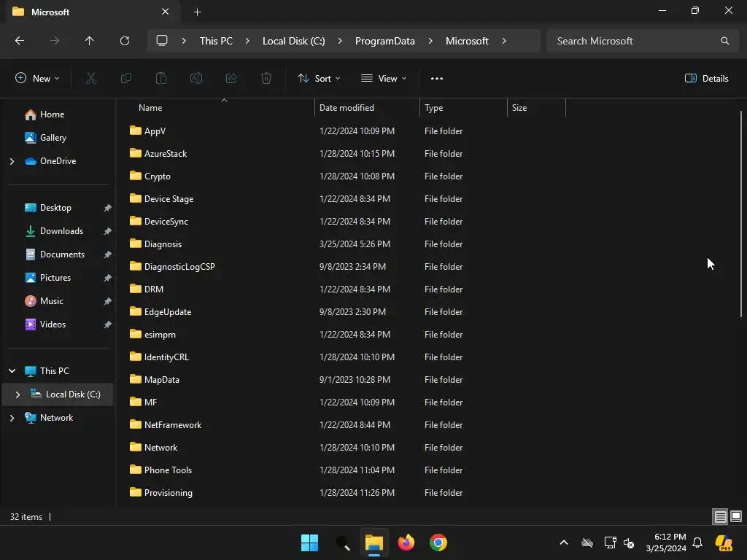Click the Rename icon in toolbar

pos(196,79)
